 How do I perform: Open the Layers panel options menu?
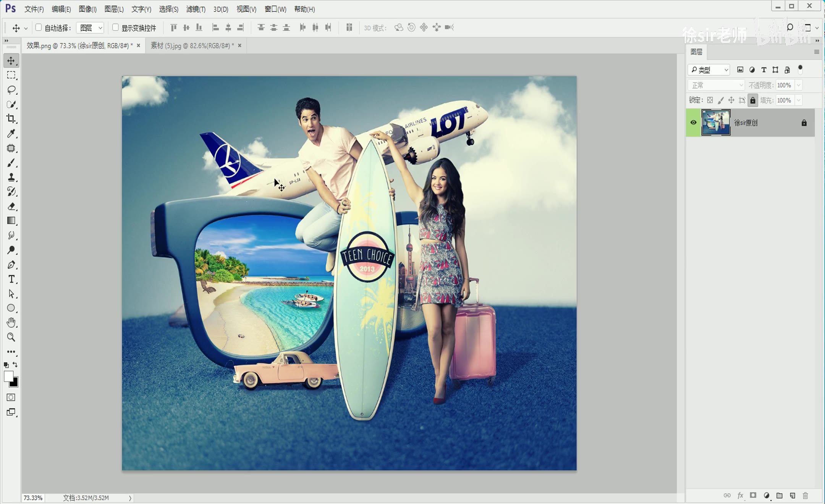817,52
